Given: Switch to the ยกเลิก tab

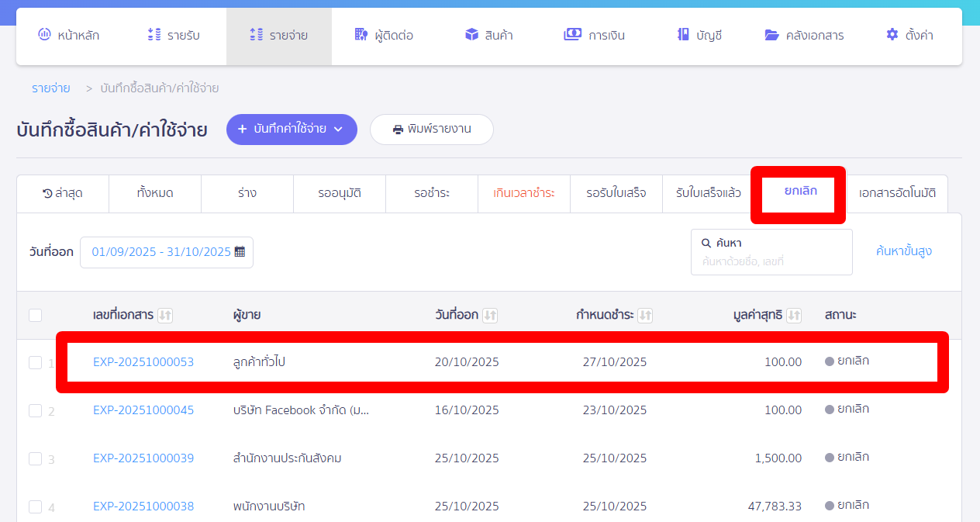Looking at the screenshot, I should coord(798,195).
